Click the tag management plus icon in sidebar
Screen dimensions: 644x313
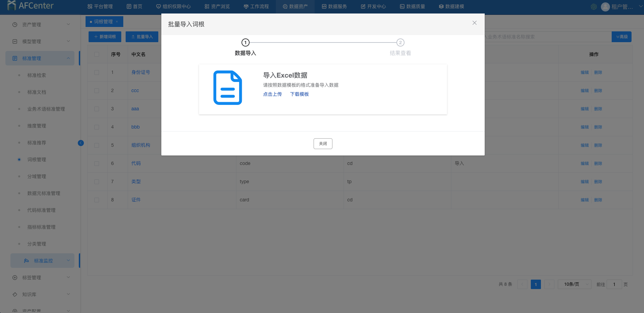(x=15, y=278)
